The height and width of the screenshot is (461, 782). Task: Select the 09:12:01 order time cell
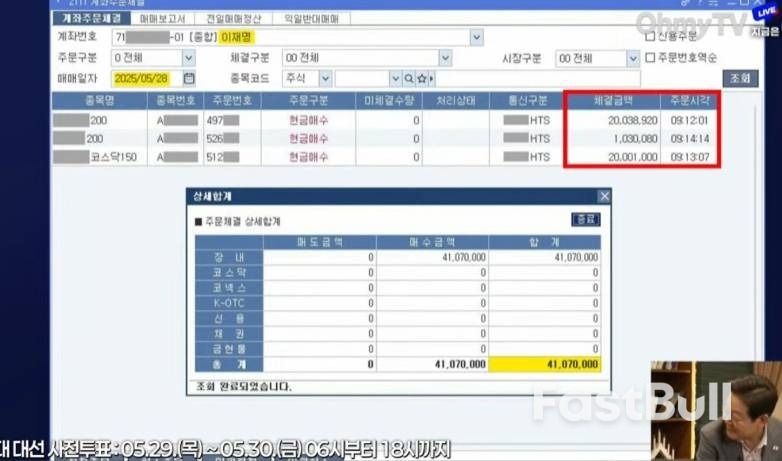[689, 120]
